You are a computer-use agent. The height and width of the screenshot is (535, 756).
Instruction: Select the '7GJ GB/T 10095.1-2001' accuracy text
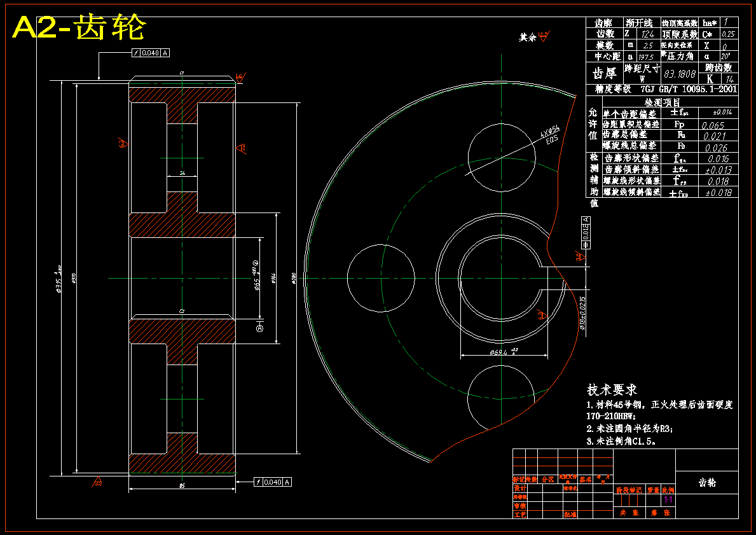(689, 90)
